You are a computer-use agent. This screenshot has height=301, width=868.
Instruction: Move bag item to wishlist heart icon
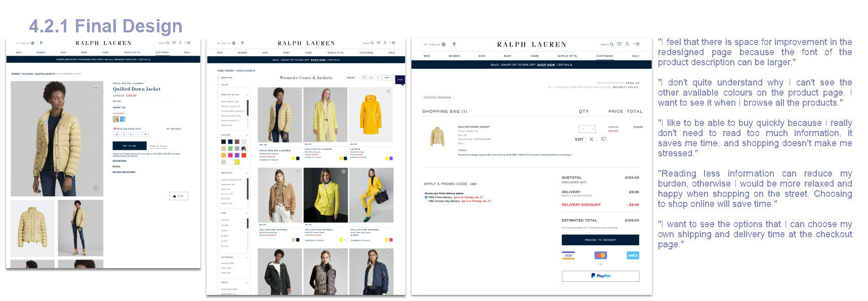603,139
